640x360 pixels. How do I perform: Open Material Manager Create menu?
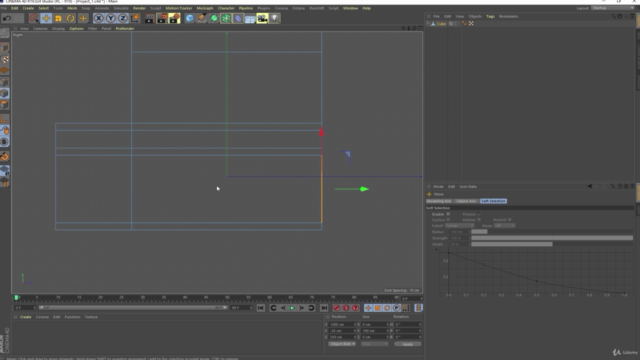click(25, 317)
